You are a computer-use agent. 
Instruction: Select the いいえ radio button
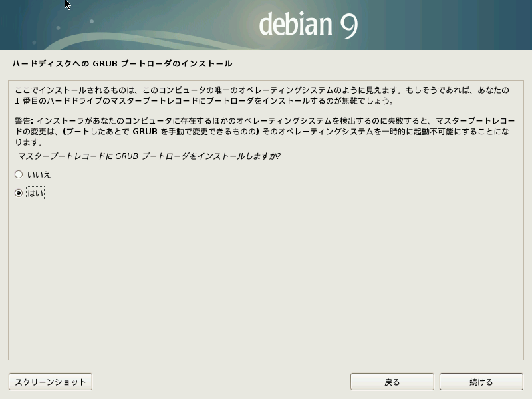19,174
